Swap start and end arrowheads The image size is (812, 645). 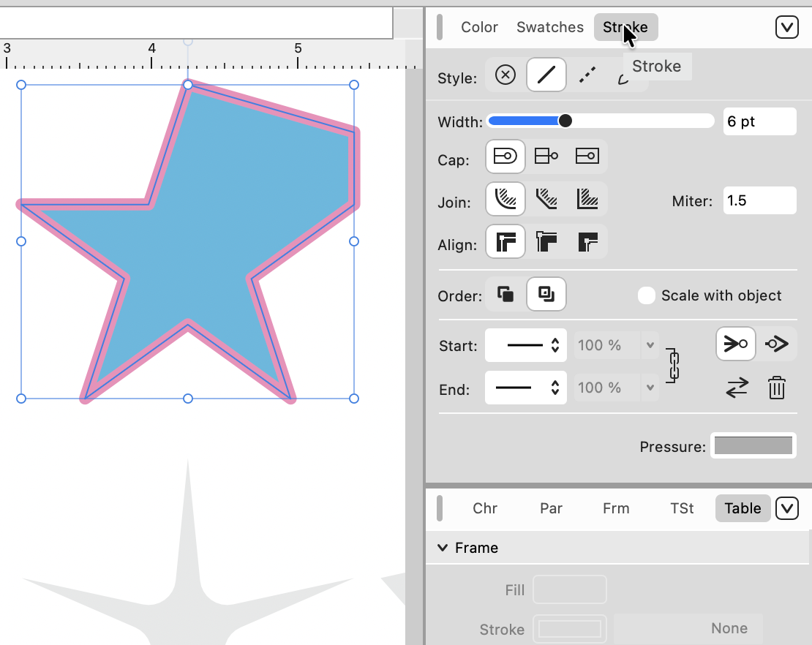click(737, 388)
